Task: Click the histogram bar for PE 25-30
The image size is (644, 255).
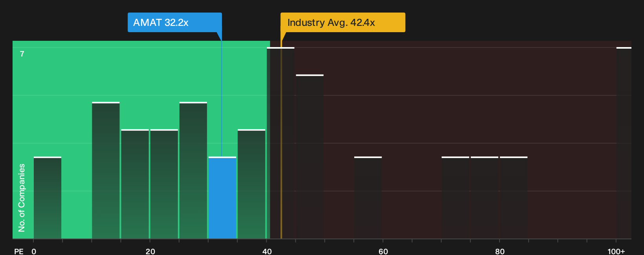Action: coord(193,170)
